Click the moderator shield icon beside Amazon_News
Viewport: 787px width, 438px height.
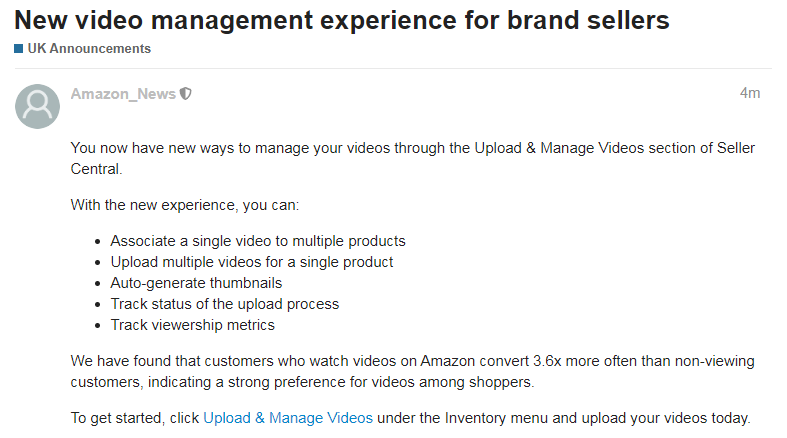[186, 94]
